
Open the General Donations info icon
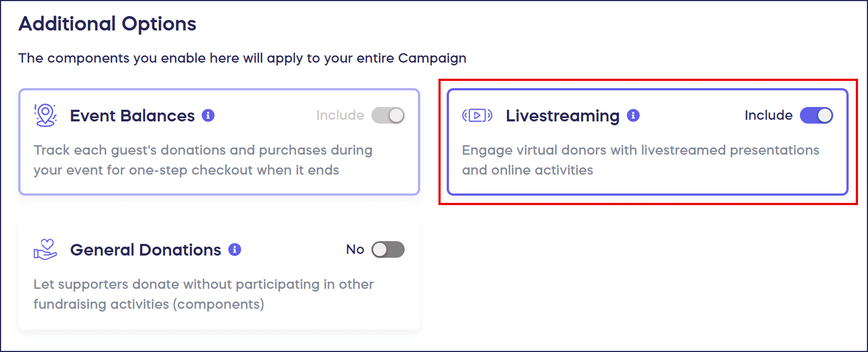(x=235, y=249)
